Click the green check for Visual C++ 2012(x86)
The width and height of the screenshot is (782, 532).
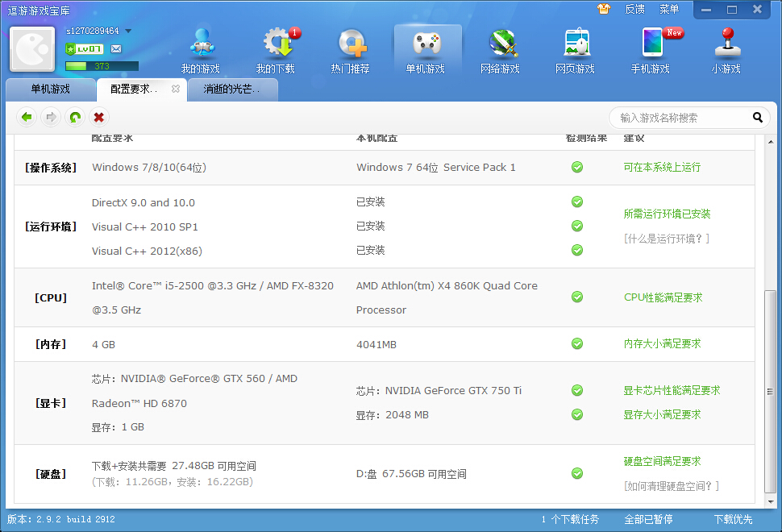coord(577,250)
